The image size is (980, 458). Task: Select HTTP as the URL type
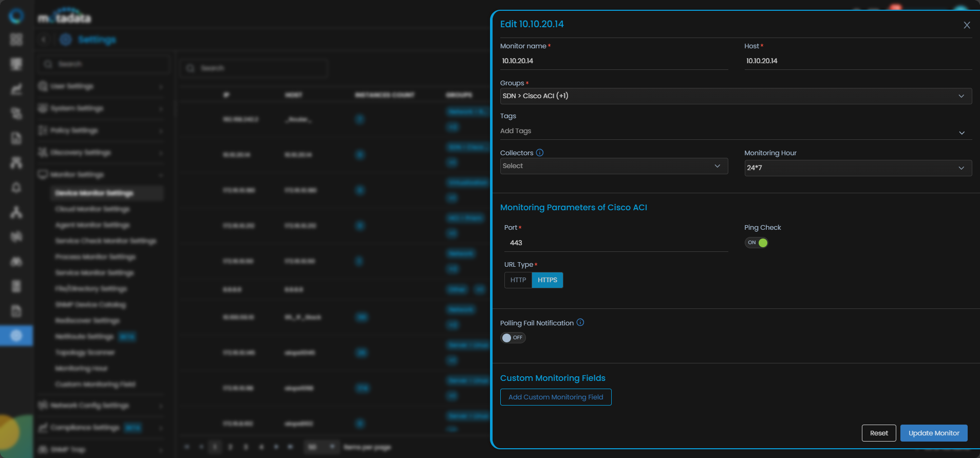pos(518,280)
